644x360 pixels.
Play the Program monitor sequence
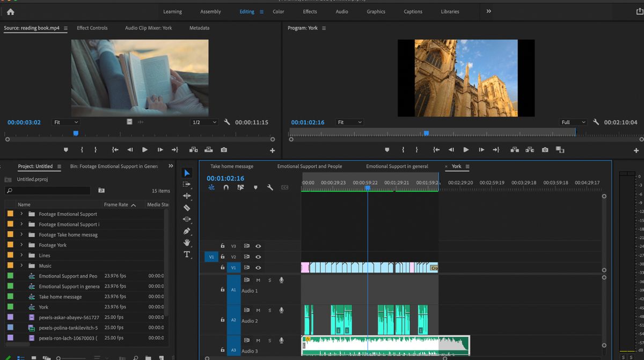[x=466, y=150]
